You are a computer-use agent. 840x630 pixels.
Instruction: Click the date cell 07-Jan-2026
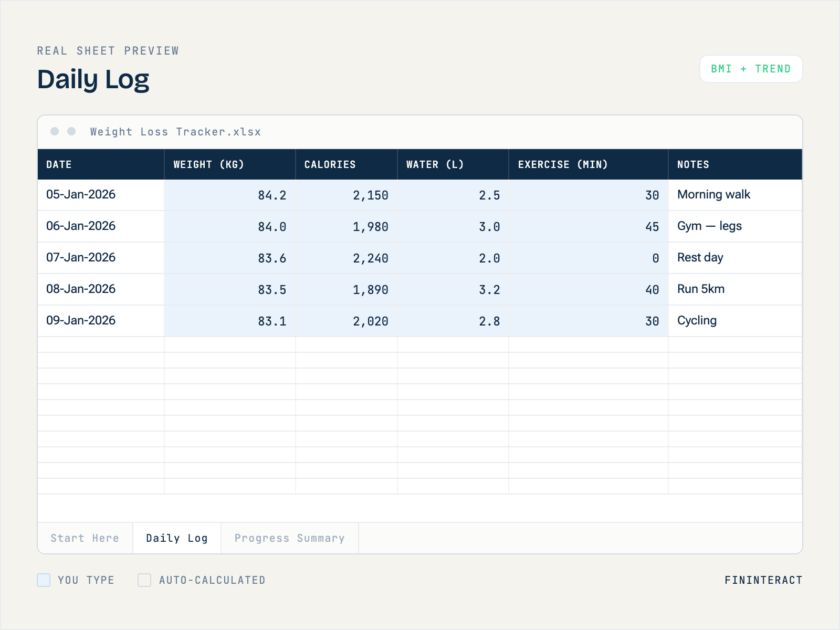click(101, 258)
